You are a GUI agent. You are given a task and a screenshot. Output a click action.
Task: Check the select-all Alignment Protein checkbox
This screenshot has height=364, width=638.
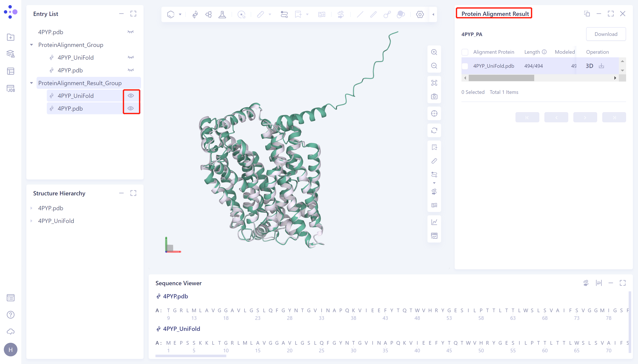[465, 52]
